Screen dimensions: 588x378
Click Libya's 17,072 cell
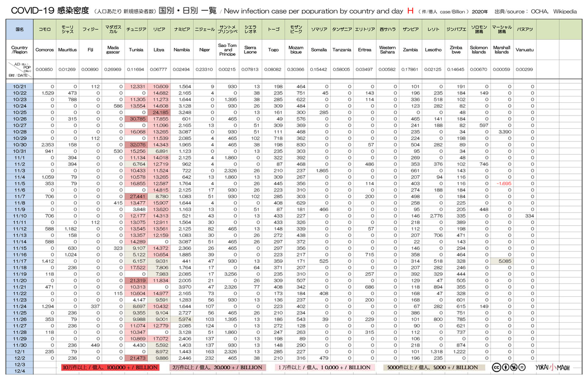(159, 339)
